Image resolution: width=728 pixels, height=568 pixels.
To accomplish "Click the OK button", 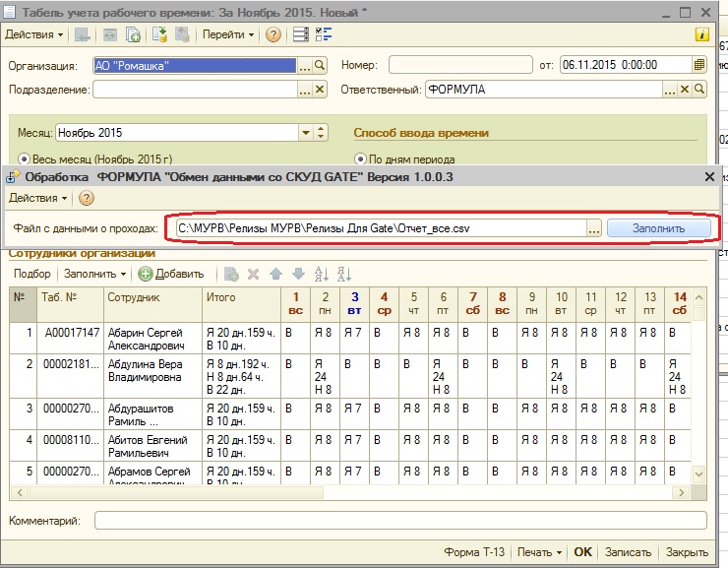I will (x=582, y=551).
